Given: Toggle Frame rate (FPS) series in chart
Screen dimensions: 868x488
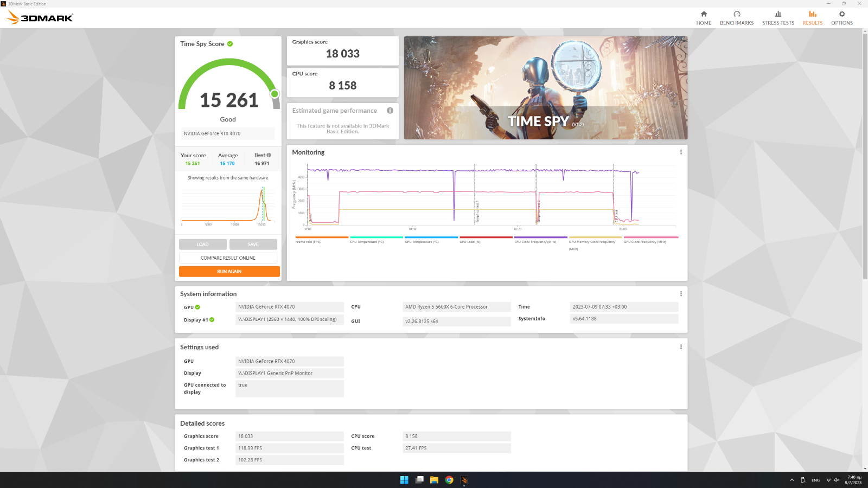Looking at the screenshot, I should click(322, 240).
